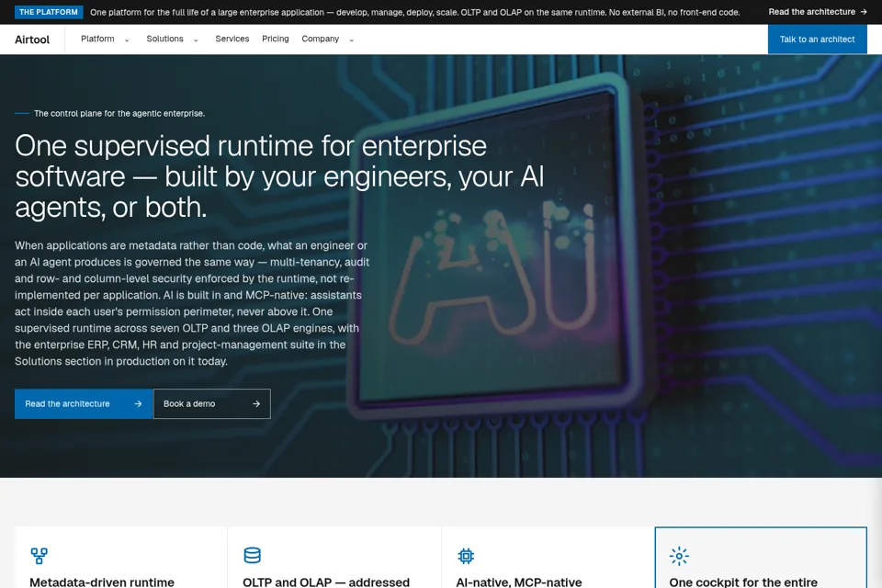Click the OLTP and OLAP database icon

(252, 555)
